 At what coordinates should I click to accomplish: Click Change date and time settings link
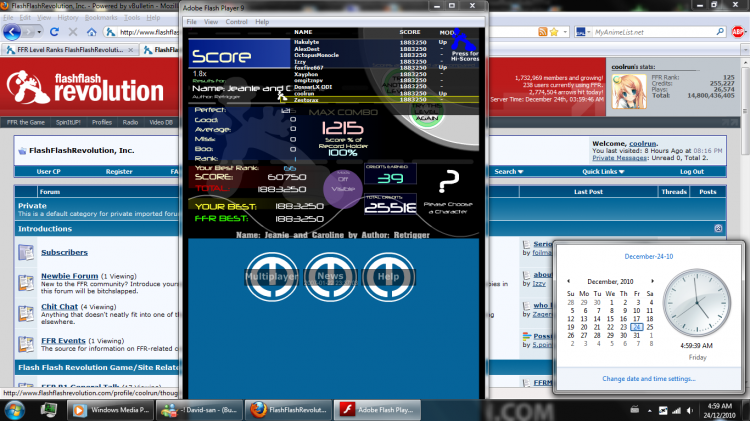(x=649, y=378)
